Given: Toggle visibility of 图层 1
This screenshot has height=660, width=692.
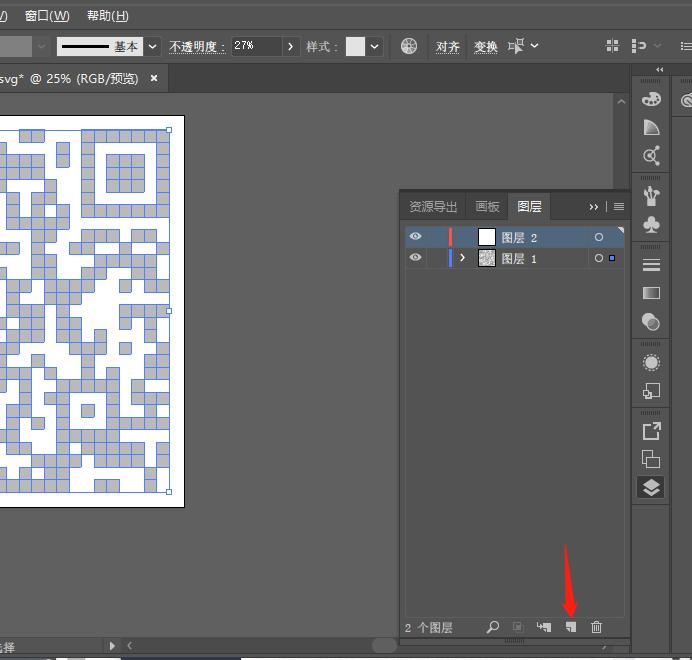Looking at the screenshot, I should pyautogui.click(x=415, y=258).
